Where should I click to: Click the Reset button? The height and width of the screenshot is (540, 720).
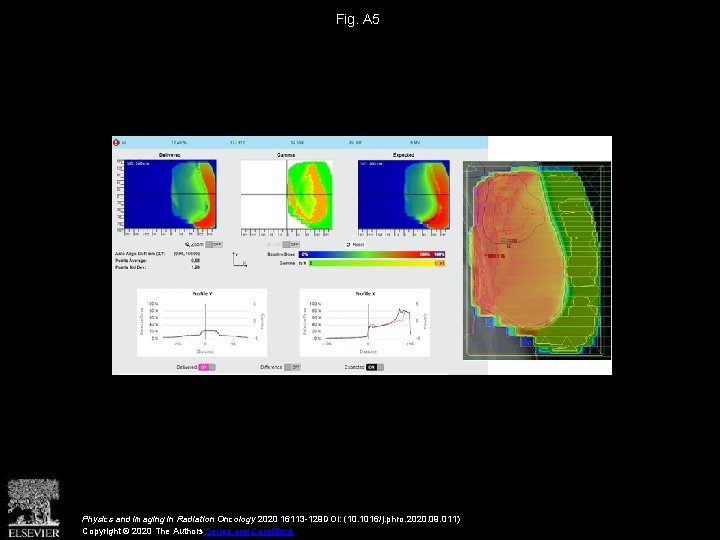tap(355, 245)
